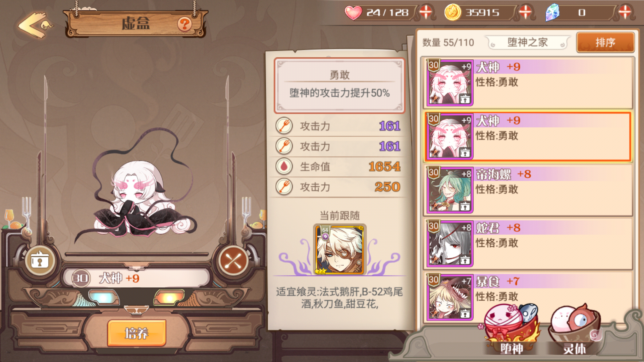Image resolution: width=644 pixels, height=362 pixels.
Task: Tap the back arrow icon
Action: [34, 25]
